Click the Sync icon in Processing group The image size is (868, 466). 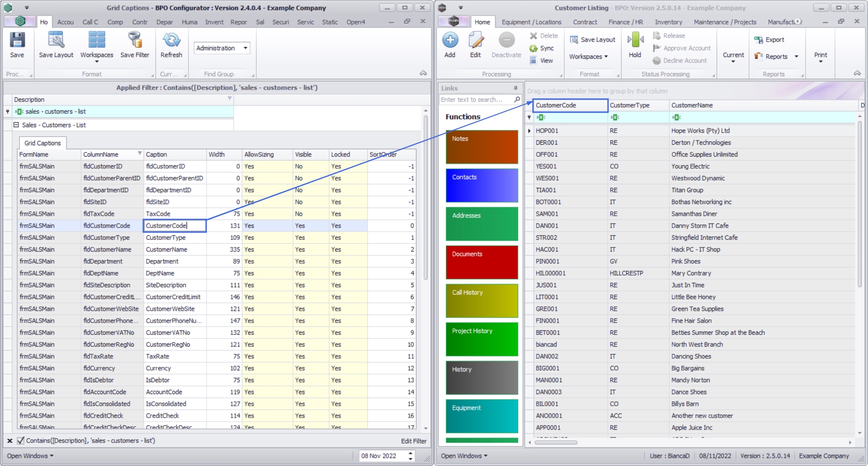[x=534, y=48]
